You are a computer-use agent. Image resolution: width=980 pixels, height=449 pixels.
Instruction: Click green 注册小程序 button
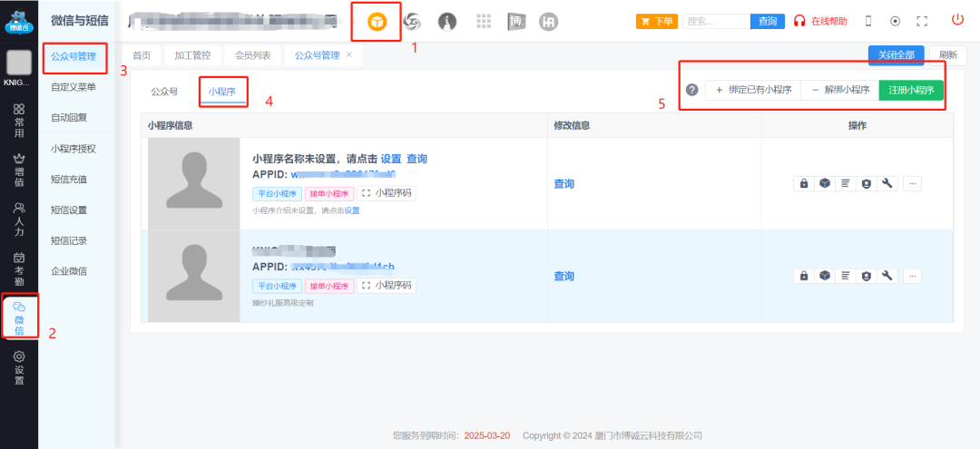click(911, 90)
